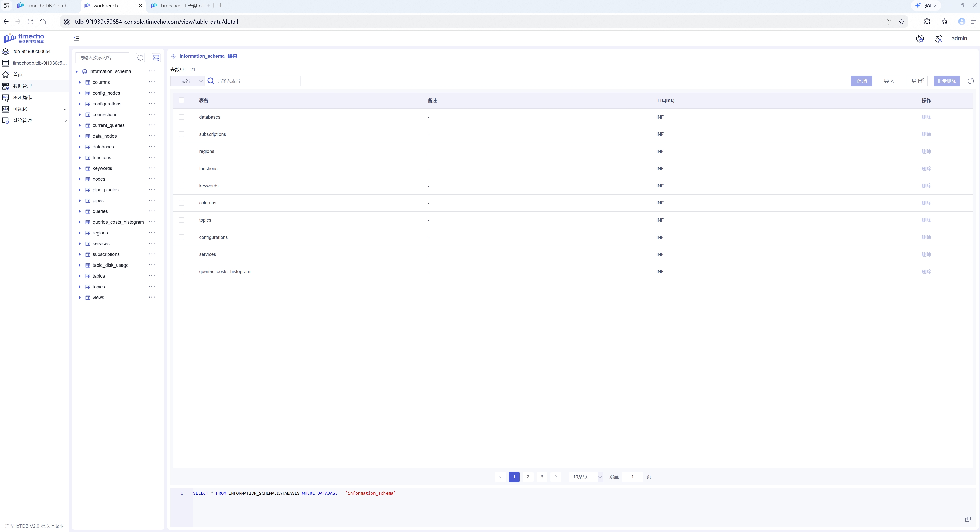Open more options for queries_costs_histogram
980x532 pixels.
tap(152, 222)
